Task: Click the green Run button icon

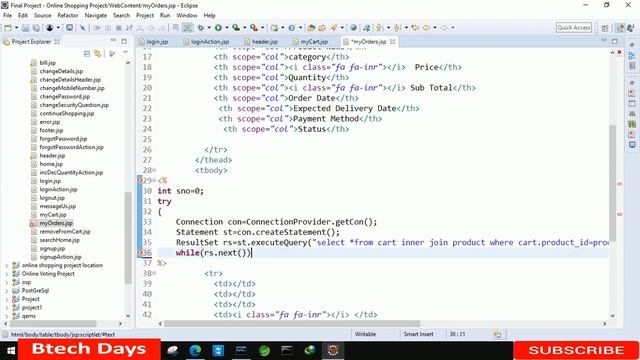Action: click(218, 28)
